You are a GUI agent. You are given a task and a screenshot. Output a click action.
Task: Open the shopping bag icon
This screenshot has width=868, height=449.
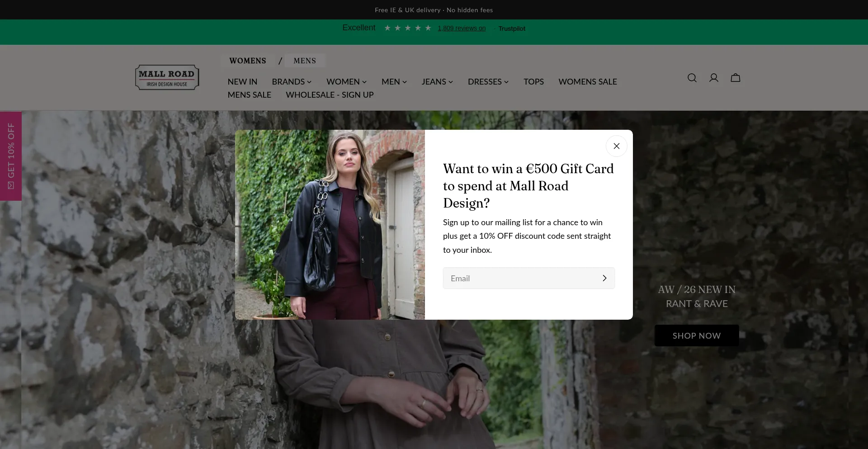pyautogui.click(x=736, y=78)
